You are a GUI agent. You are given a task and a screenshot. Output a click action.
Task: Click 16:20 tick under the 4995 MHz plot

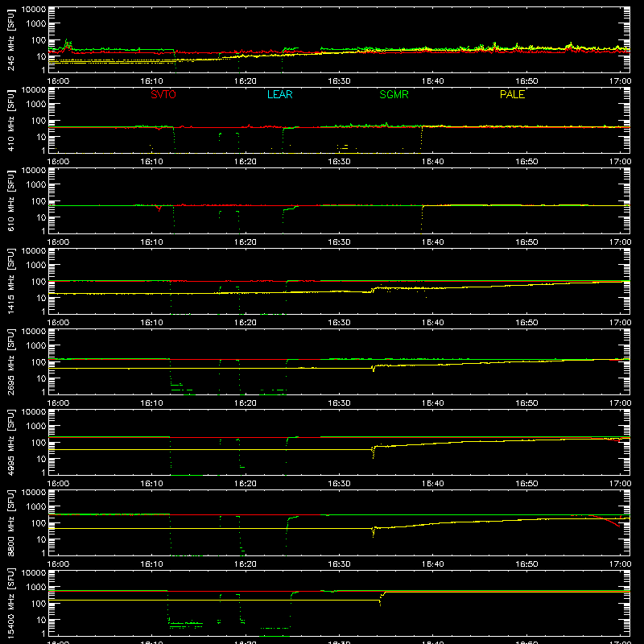(x=246, y=484)
